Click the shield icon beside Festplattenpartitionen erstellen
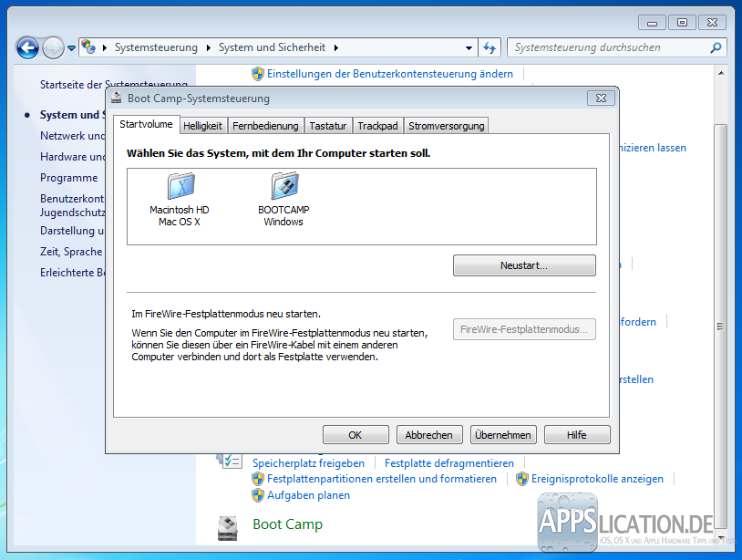742x560 pixels. (257, 479)
